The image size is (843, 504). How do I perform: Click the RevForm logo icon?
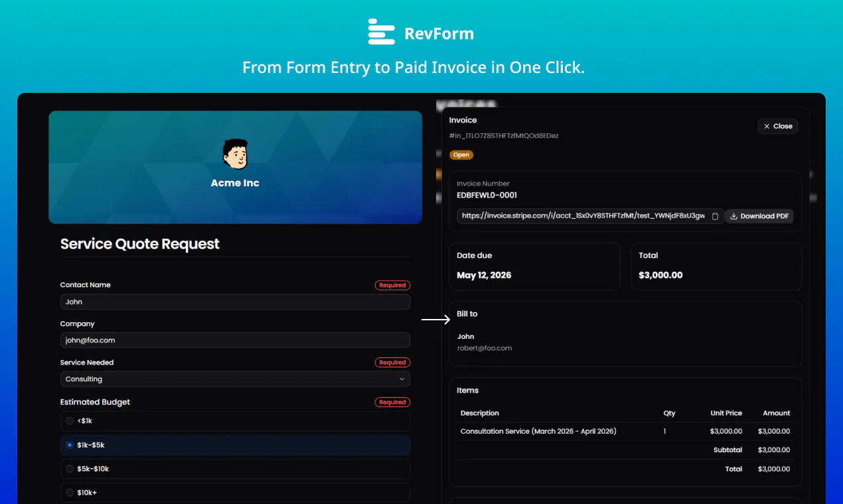tap(382, 32)
